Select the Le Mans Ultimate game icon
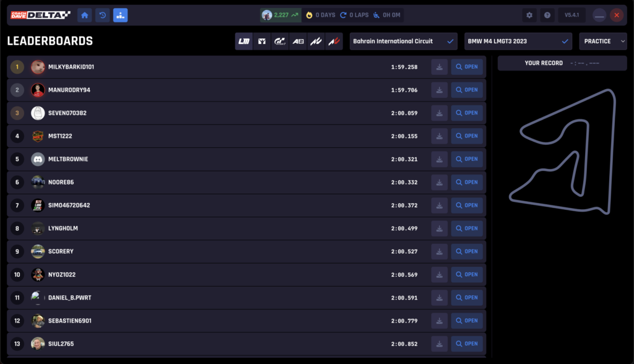 244,41
